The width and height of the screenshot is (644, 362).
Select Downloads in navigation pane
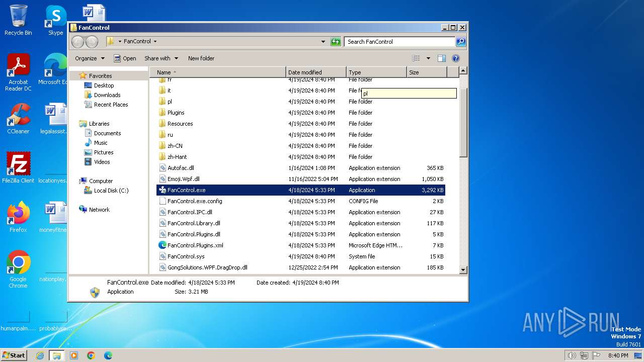(x=107, y=95)
